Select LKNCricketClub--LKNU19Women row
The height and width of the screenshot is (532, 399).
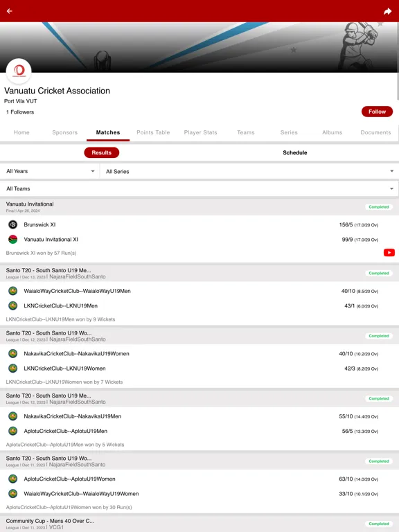tap(199, 369)
